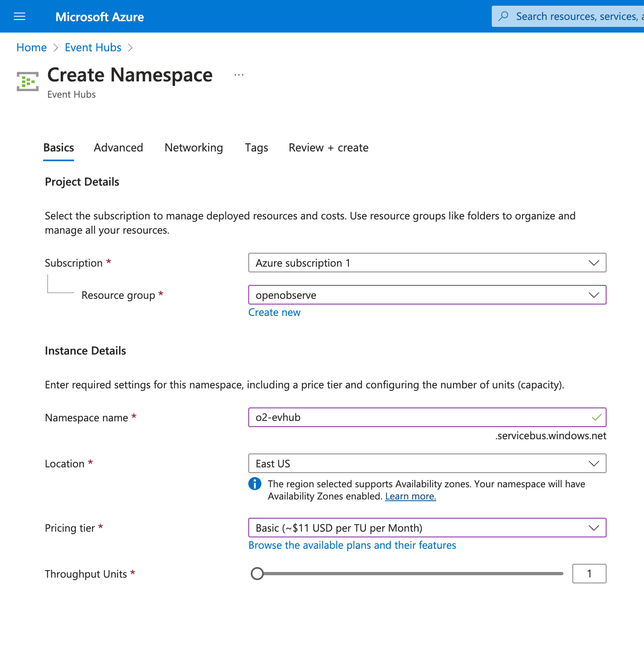Click the Availability zones info icon
Screen dimensions: 644x666
tap(255, 484)
